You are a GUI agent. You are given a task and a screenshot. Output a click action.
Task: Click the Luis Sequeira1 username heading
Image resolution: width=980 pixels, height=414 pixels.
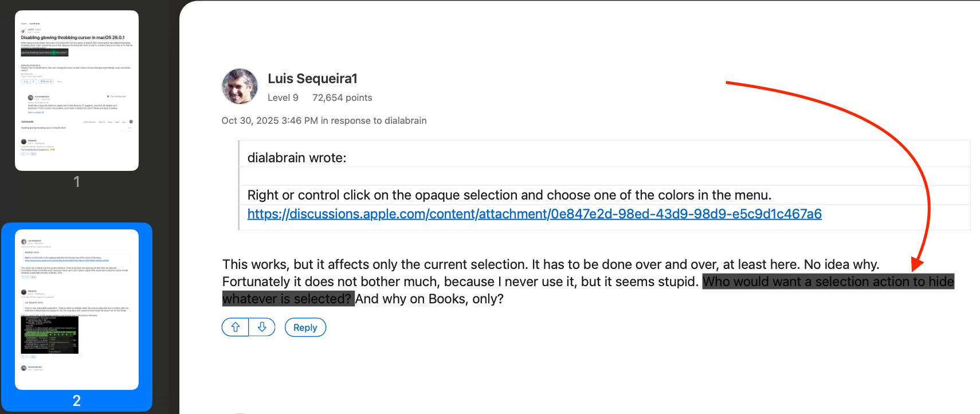click(x=312, y=79)
